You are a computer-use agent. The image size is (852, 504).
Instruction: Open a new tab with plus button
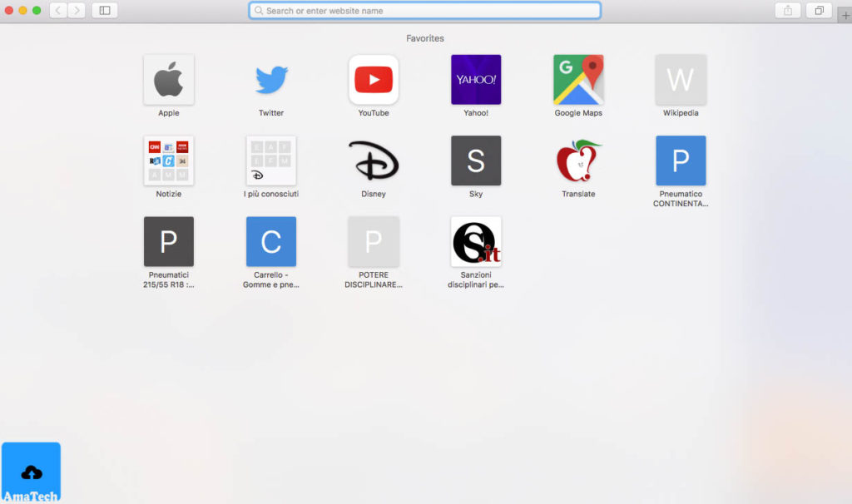pos(845,15)
